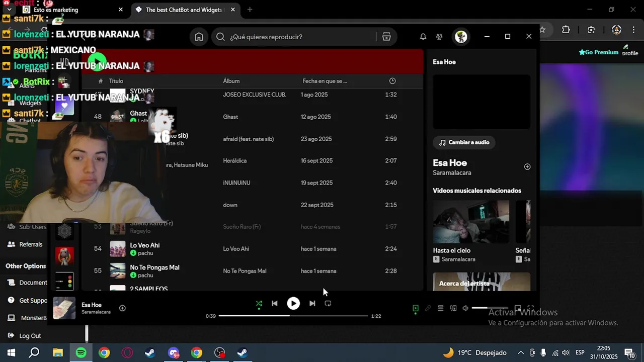Open Saramalacara artist link in player bar

[x=96, y=312]
